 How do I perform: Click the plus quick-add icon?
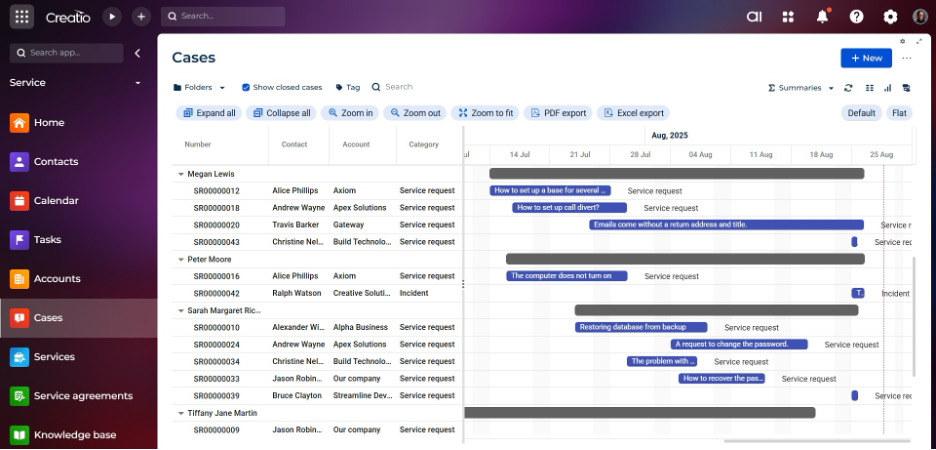[x=141, y=16]
